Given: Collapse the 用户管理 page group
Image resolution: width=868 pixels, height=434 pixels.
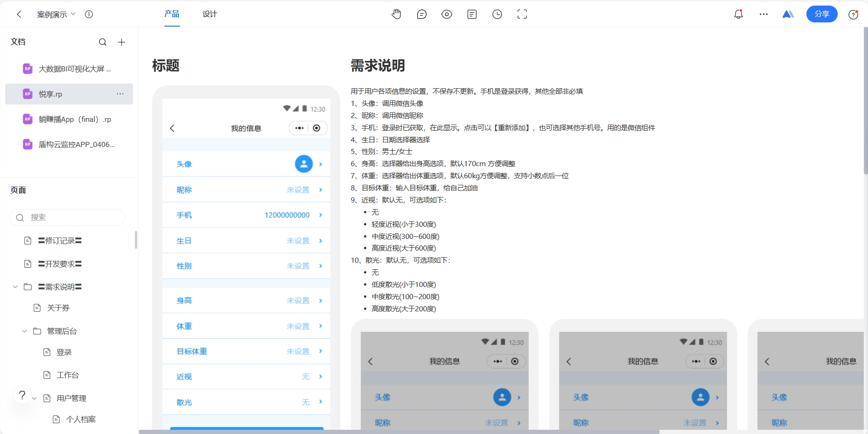Looking at the screenshot, I should coord(35,398).
